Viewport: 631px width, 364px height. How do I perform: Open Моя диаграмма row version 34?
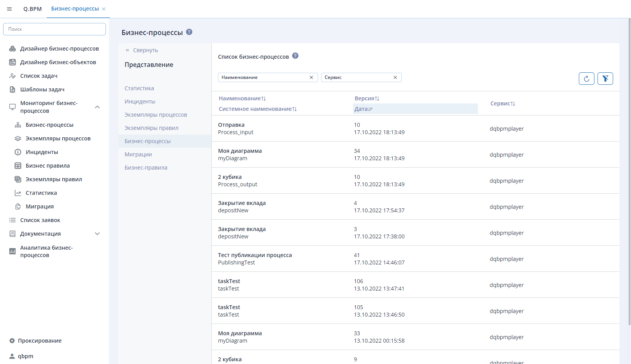click(415, 154)
